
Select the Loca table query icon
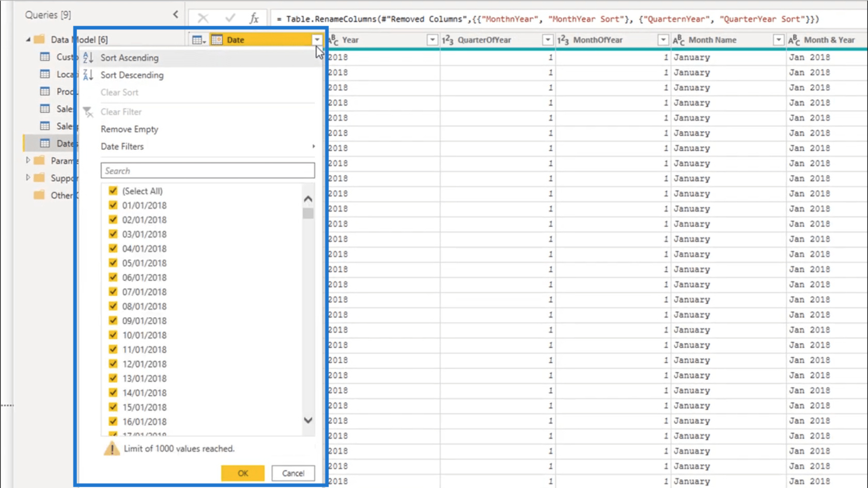[x=45, y=74]
